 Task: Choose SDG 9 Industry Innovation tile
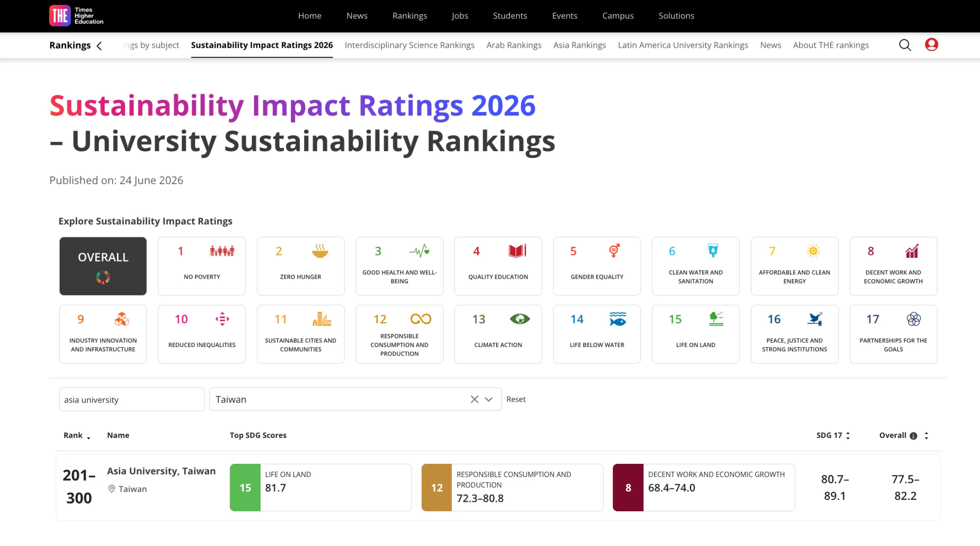tap(103, 334)
